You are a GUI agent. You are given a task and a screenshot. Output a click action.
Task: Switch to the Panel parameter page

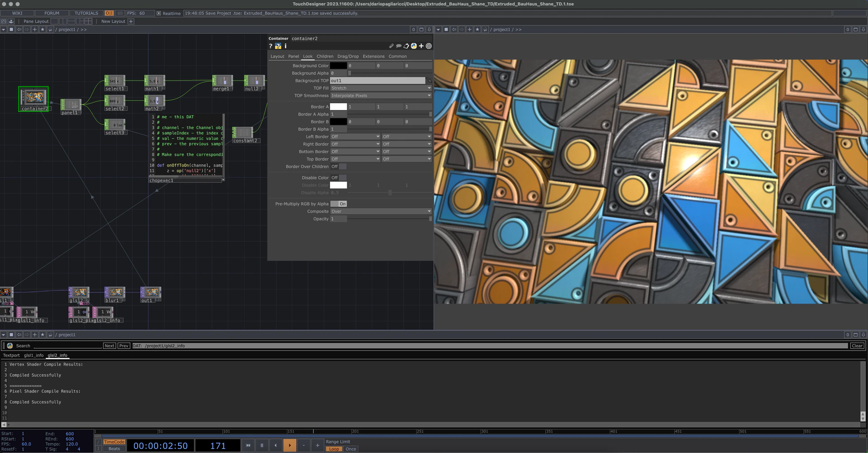(x=293, y=57)
